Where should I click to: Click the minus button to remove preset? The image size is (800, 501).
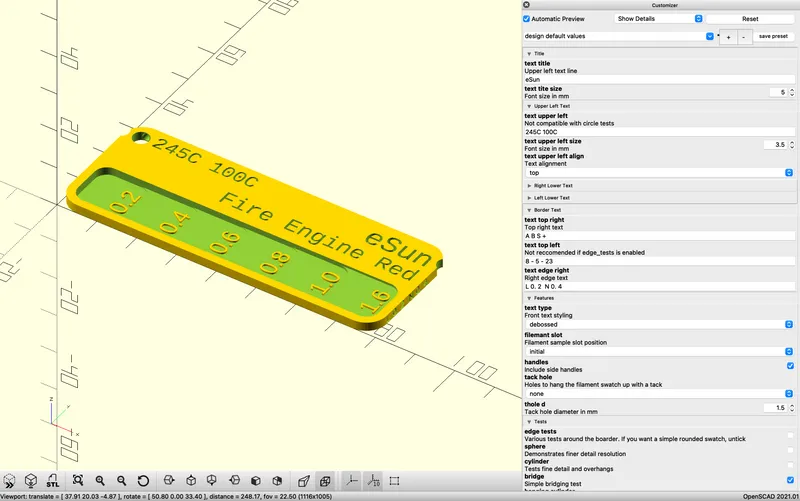(744, 37)
